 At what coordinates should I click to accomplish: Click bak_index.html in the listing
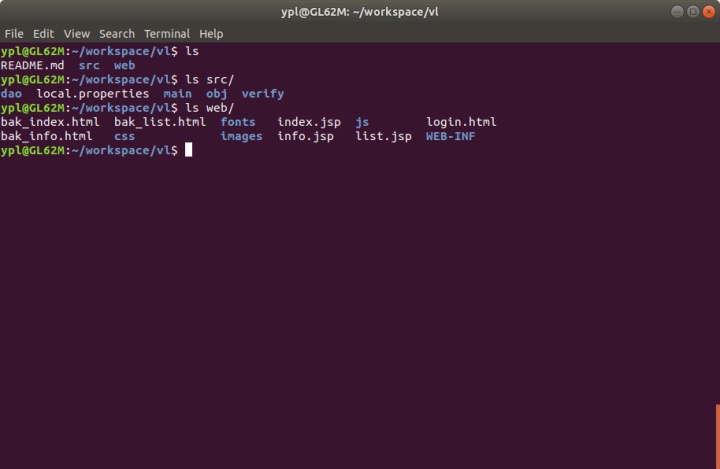[50, 122]
